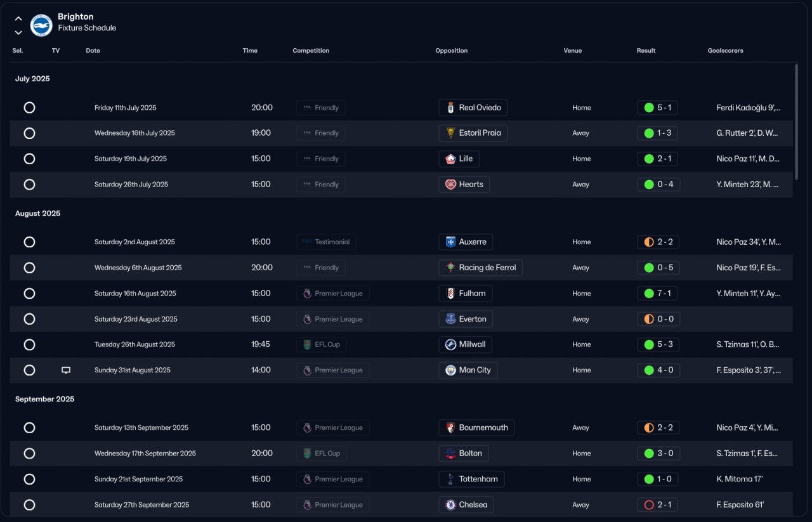
Task: Click the Racing de Ferrol club badge
Action: click(x=450, y=268)
